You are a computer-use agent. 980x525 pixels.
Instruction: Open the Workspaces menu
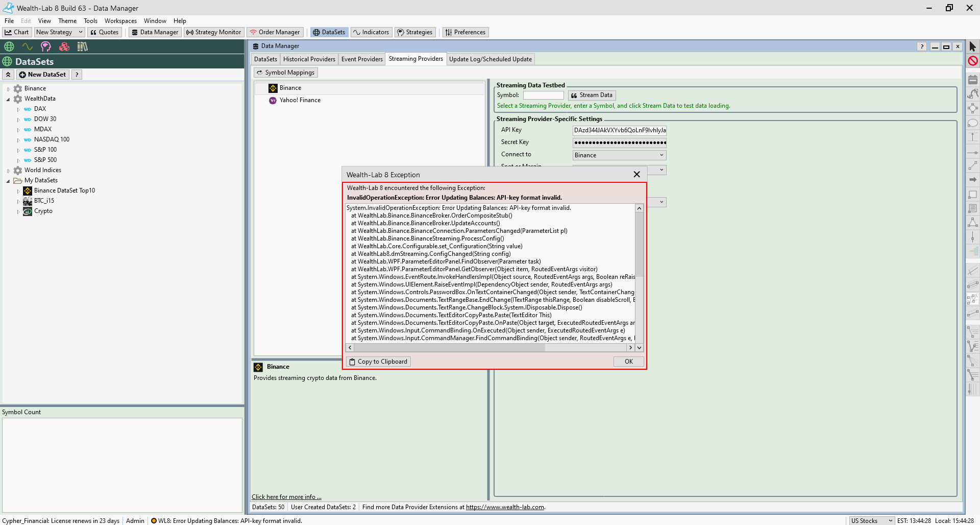point(120,21)
